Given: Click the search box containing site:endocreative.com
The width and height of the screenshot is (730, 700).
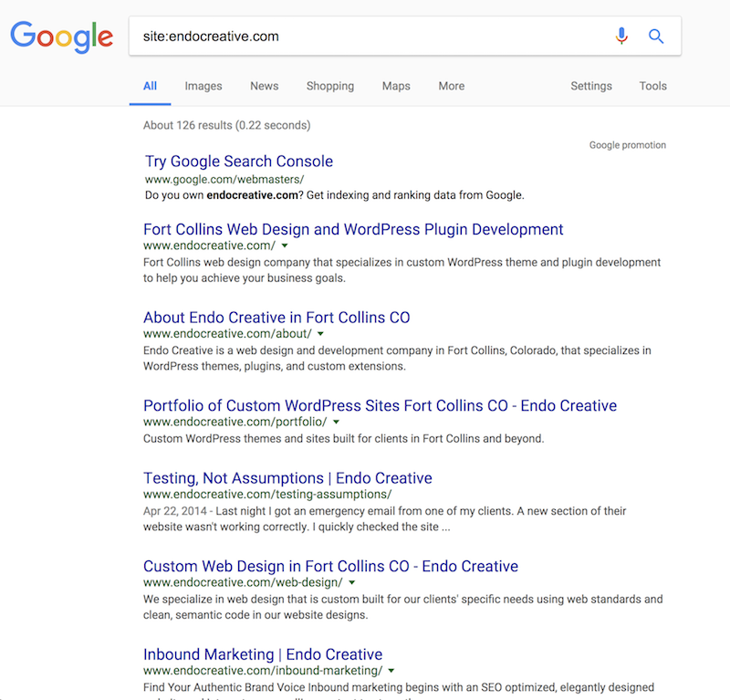Looking at the screenshot, I should 405,36.
